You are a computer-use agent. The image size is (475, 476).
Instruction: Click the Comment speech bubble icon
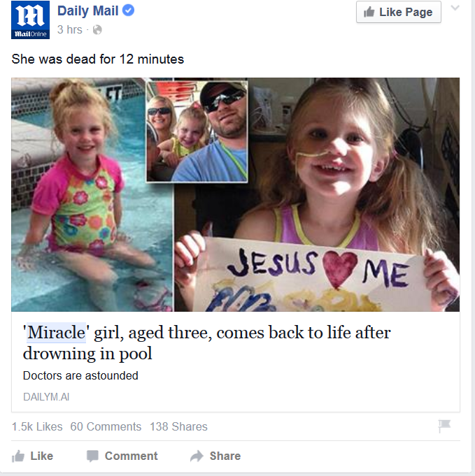(x=92, y=456)
